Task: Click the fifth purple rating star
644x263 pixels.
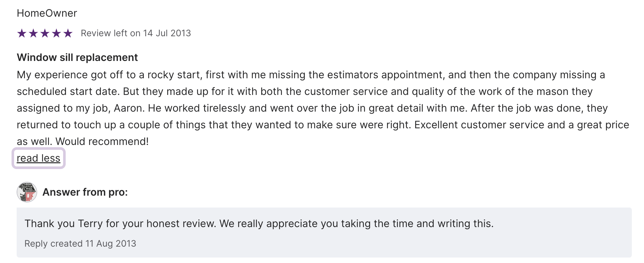Action: pos(68,33)
